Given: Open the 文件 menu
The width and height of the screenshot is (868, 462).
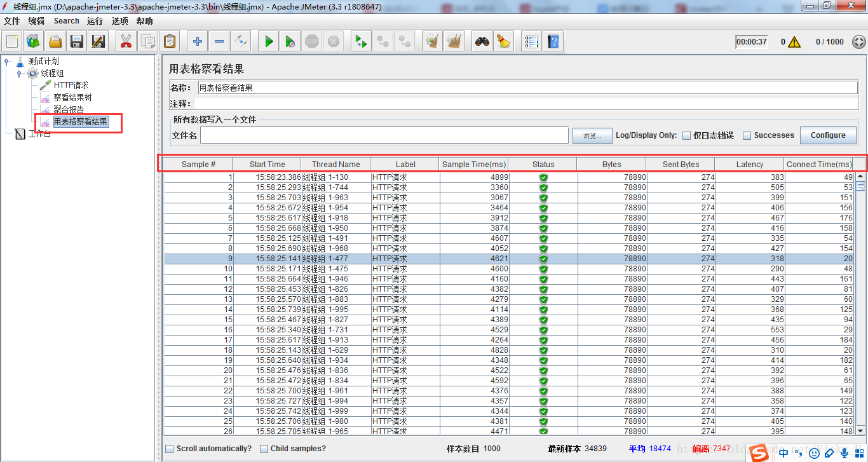Looking at the screenshot, I should coord(12,21).
